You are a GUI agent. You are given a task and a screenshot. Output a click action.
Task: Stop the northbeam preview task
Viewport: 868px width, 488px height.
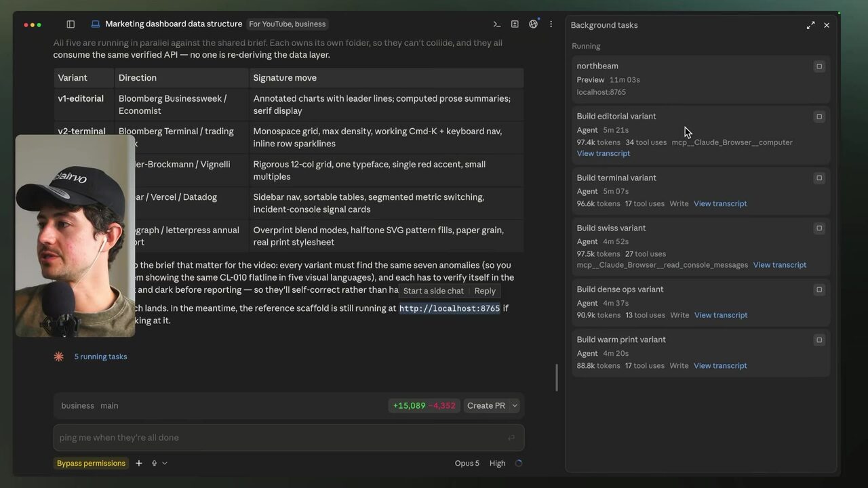tap(819, 66)
